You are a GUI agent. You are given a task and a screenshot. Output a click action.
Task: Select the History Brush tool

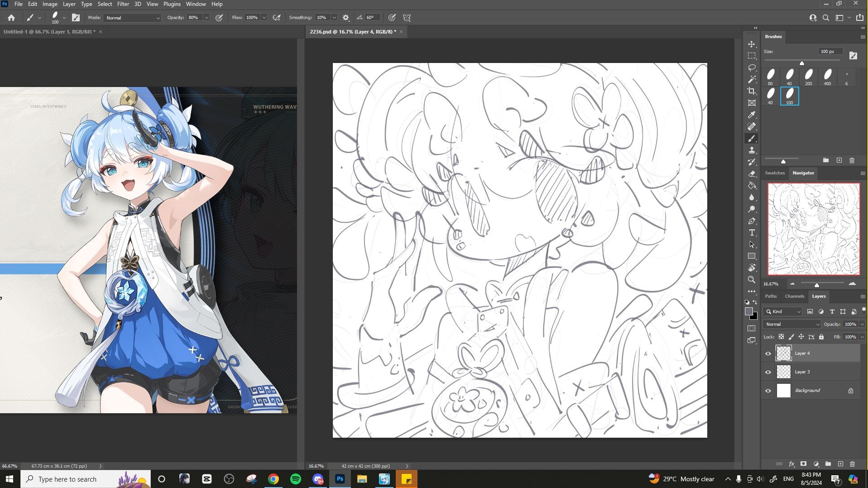752,162
